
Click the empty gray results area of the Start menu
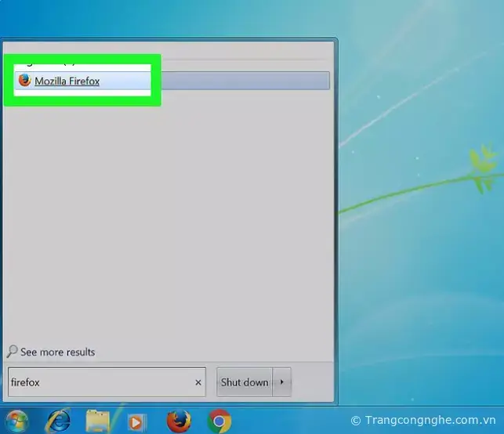pyautogui.click(x=169, y=219)
